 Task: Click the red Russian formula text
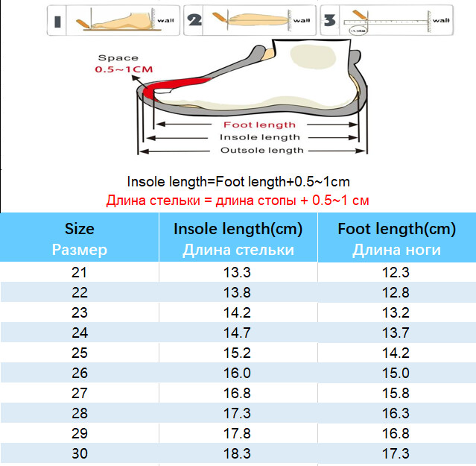(x=238, y=200)
